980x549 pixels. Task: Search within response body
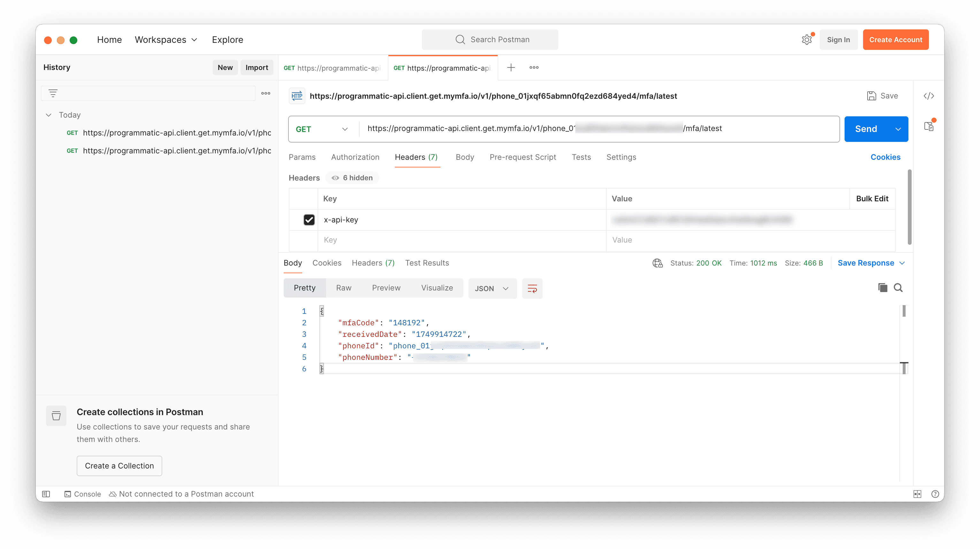pyautogui.click(x=898, y=288)
